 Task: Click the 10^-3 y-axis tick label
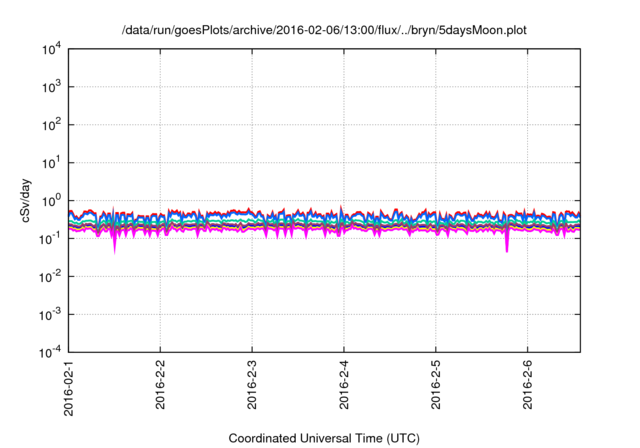click(50, 315)
